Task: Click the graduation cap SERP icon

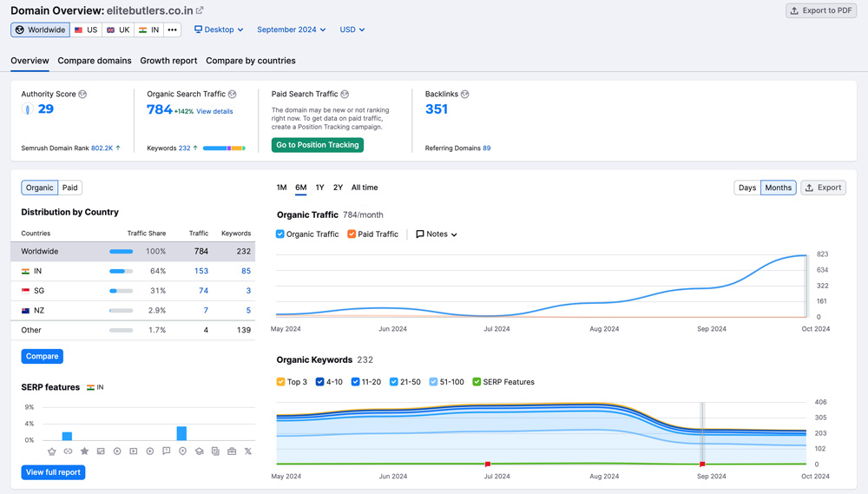Action: [x=200, y=451]
